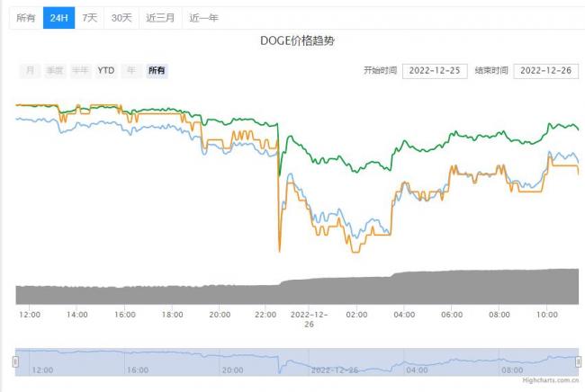Switch to the 24H tab

(58, 17)
